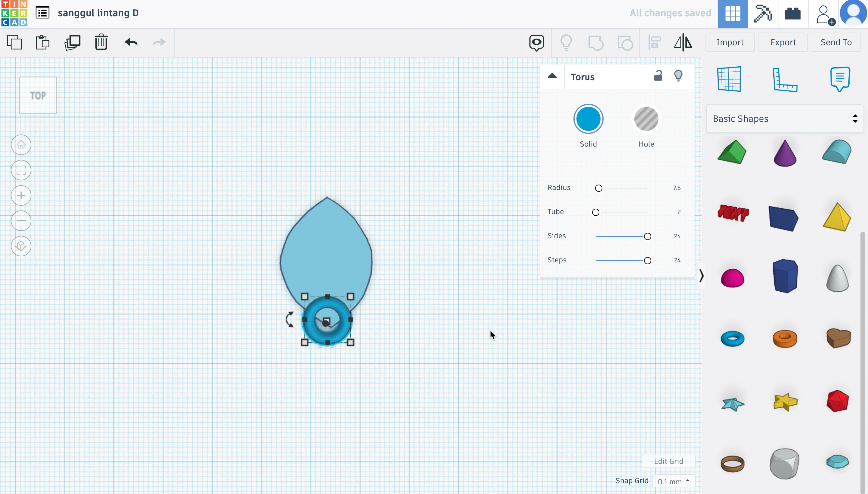The image size is (868, 494).
Task: Open the Notes visibility eye icon
Action: 537,43
